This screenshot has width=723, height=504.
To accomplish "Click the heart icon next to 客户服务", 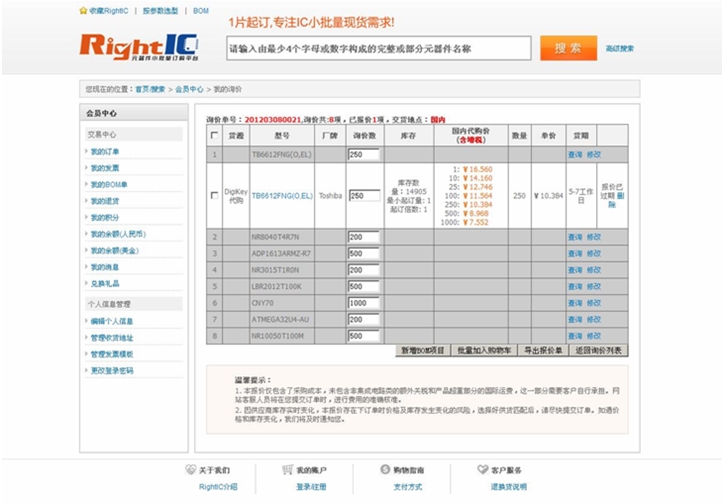I will pos(482,469).
